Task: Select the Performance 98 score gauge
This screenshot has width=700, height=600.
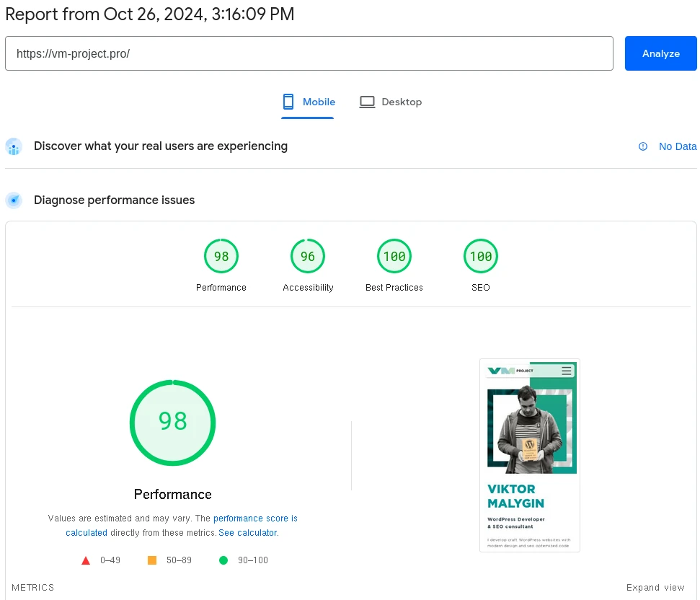Action: pos(221,257)
